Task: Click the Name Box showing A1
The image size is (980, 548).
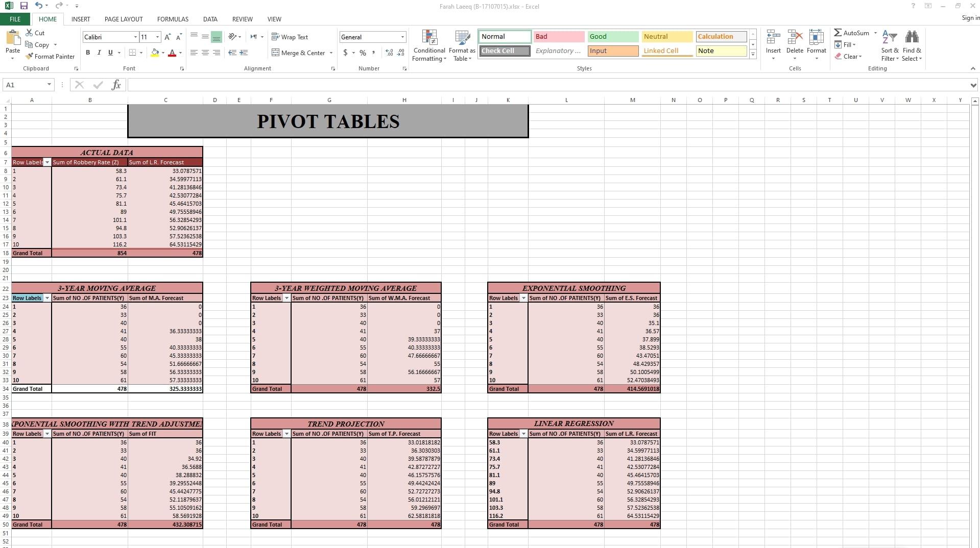Action: 24,85
